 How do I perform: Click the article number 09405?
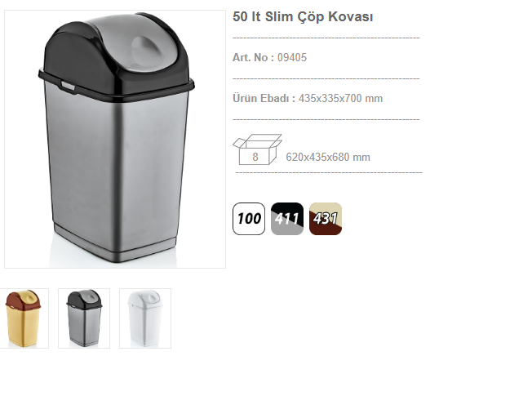[x=292, y=57]
